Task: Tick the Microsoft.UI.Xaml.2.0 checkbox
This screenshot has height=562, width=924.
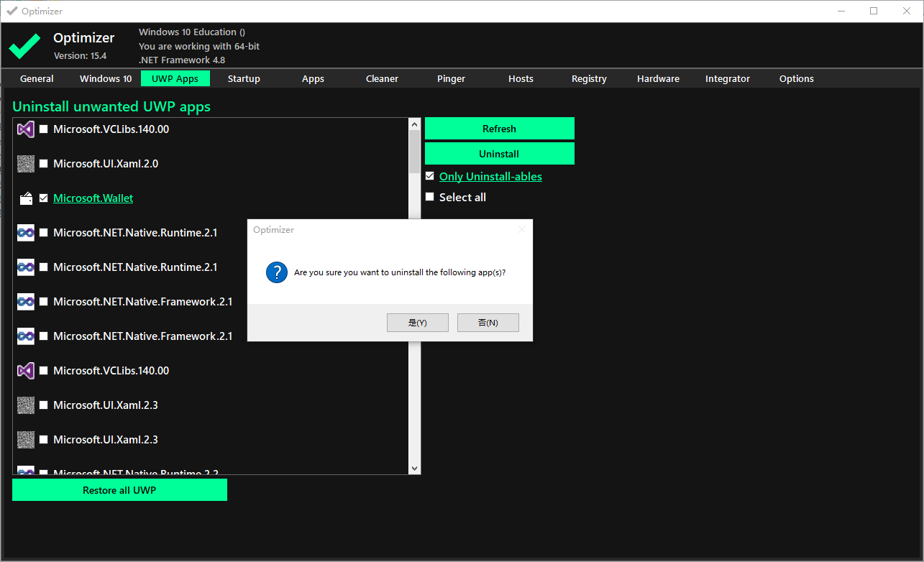Action: click(44, 164)
